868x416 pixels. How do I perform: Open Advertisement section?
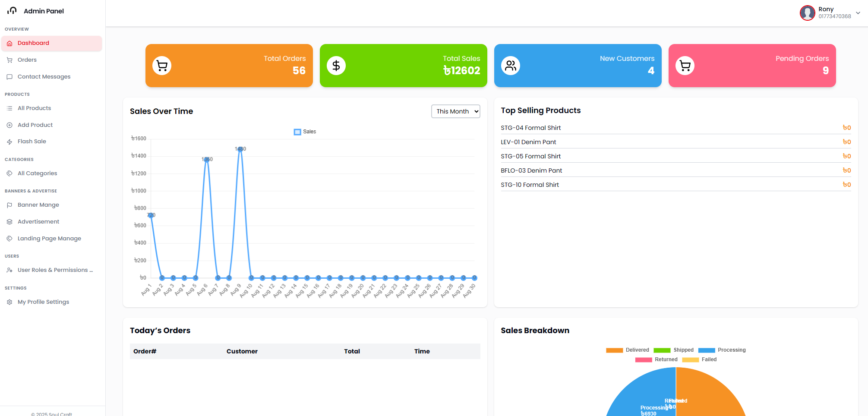pyautogui.click(x=52, y=222)
